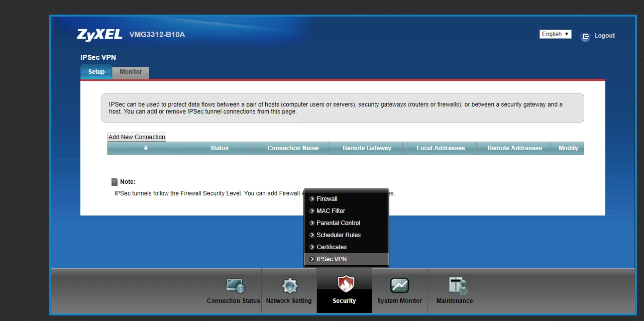Open the English language dropdown
This screenshot has width=644, height=321.
click(556, 34)
